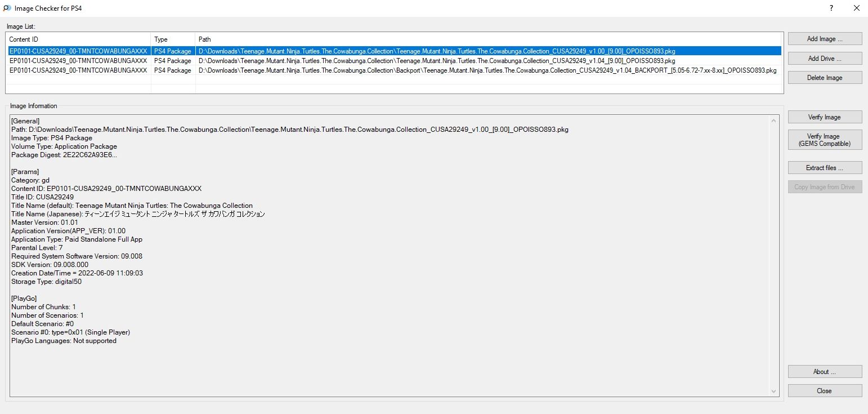Click the PS4 Package type cell in BACKPORT row
868x414 pixels.
[x=173, y=70]
